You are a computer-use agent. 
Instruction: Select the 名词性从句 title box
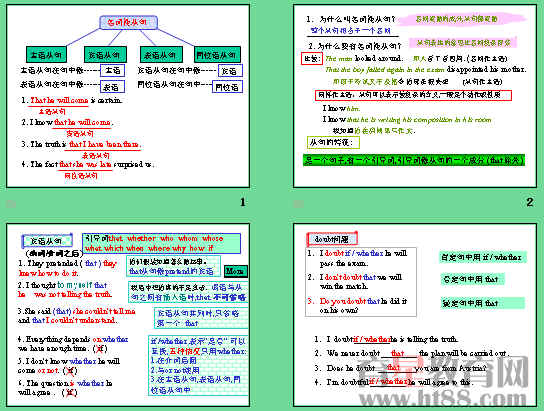click(x=128, y=23)
